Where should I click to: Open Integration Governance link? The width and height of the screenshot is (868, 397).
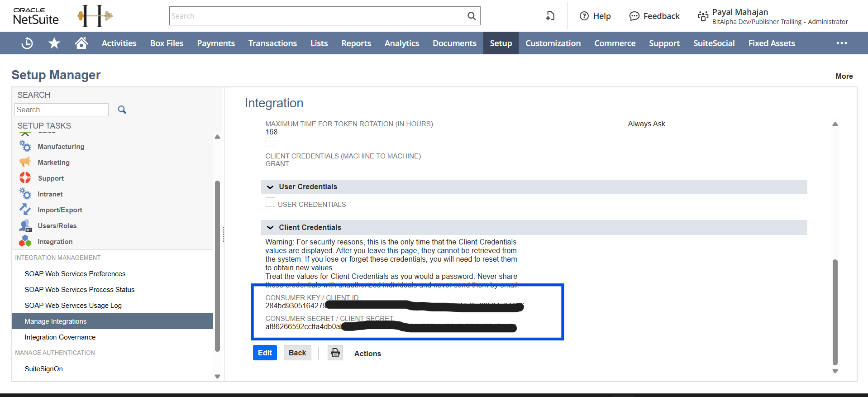tap(60, 337)
